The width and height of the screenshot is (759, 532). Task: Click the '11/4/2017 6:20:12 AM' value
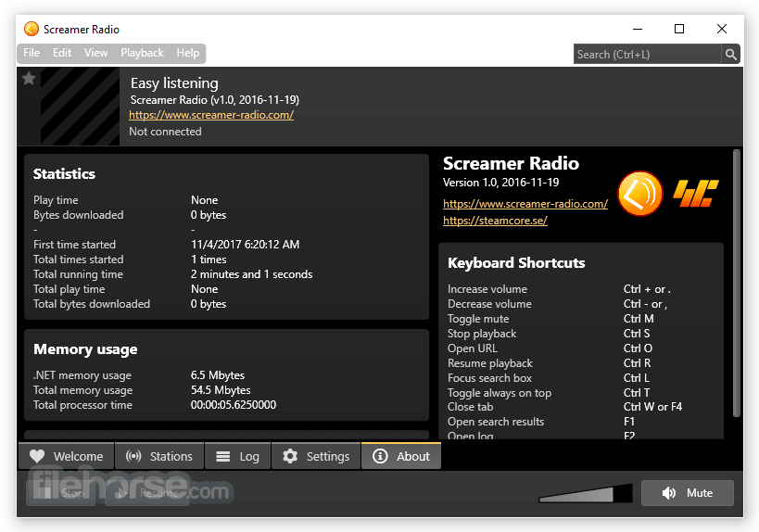(245, 245)
